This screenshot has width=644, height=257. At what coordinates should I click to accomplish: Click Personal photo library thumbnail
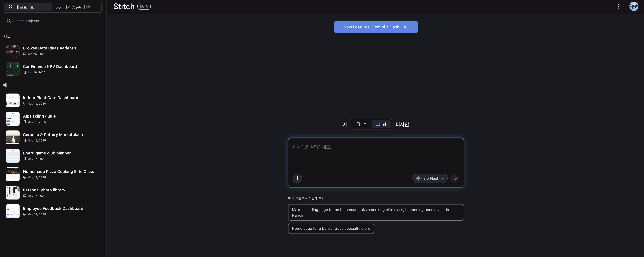(x=13, y=193)
